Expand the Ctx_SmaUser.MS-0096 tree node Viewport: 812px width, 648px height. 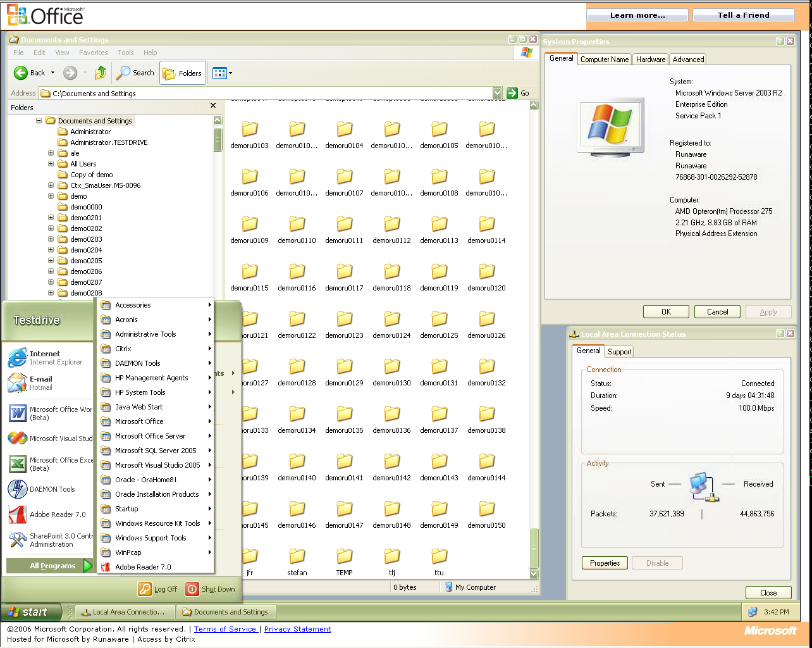pos(51,185)
